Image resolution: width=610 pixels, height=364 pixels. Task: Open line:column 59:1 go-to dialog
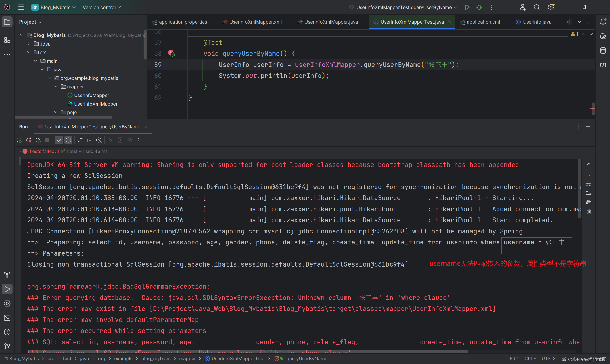[514, 359]
